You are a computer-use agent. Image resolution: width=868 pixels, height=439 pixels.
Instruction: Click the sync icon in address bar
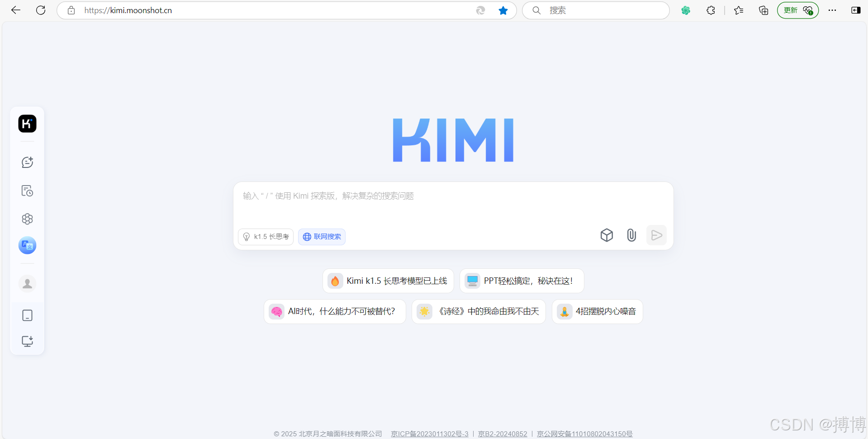[480, 10]
